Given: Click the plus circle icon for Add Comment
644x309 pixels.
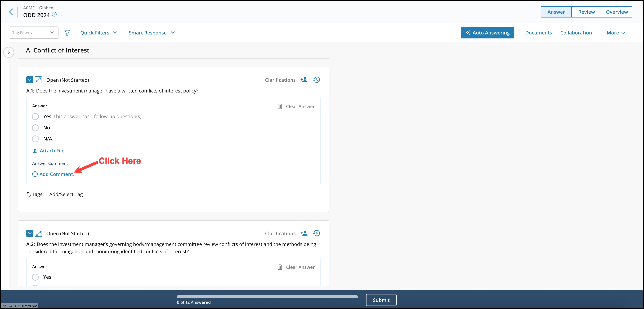Looking at the screenshot, I should tap(35, 174).
